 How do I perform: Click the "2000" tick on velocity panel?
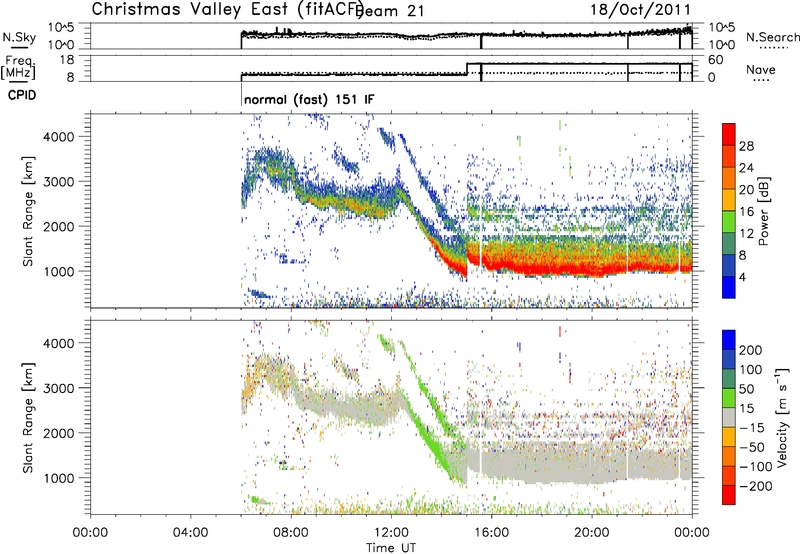58,433
